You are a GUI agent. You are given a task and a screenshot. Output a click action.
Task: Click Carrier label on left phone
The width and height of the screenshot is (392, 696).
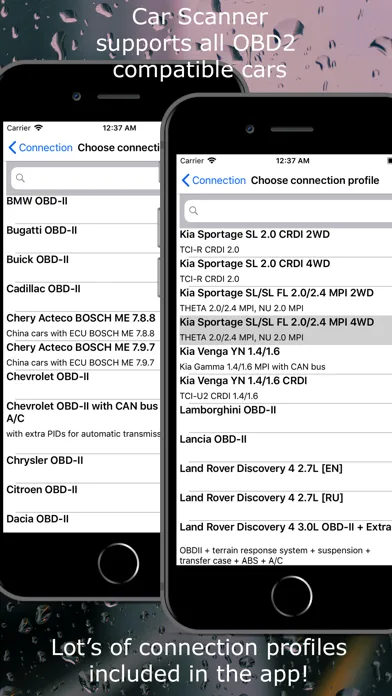pyautogui.click(x=19, y=128)
